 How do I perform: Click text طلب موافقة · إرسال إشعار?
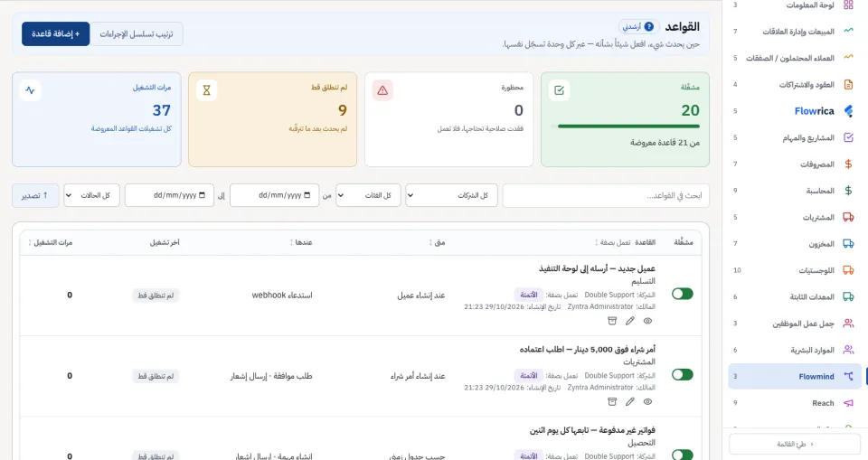tap(271, 376)
